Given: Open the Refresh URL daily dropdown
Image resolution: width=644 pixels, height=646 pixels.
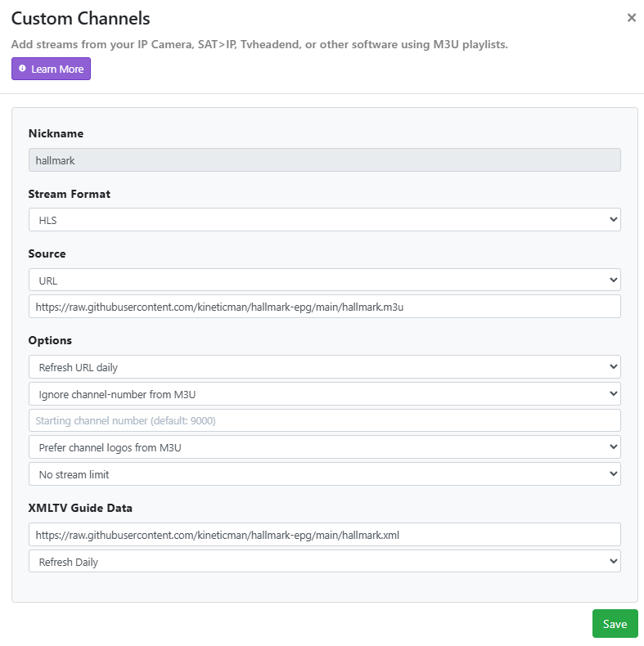Looking at the screenshot, I should click(x=324, y=367).
